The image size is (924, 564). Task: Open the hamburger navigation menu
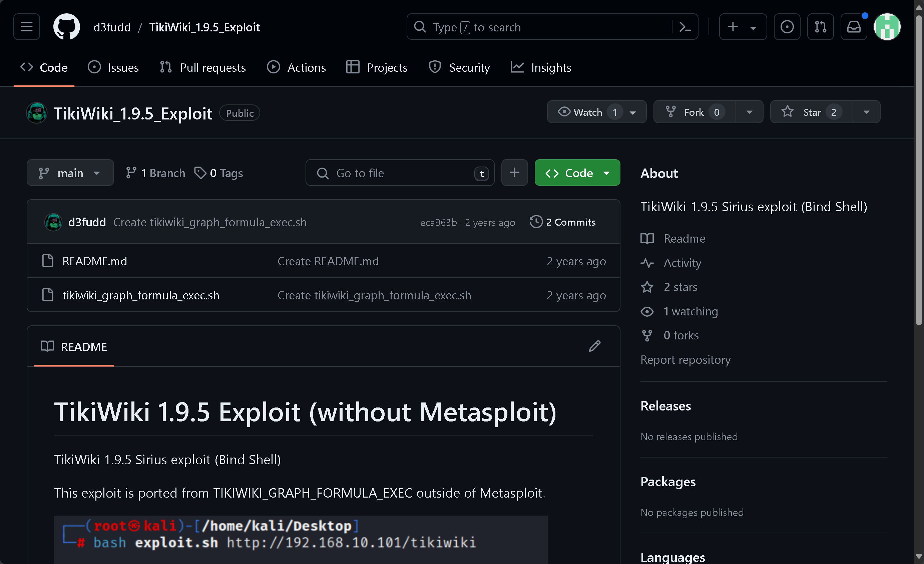click(x=27, y=27)
